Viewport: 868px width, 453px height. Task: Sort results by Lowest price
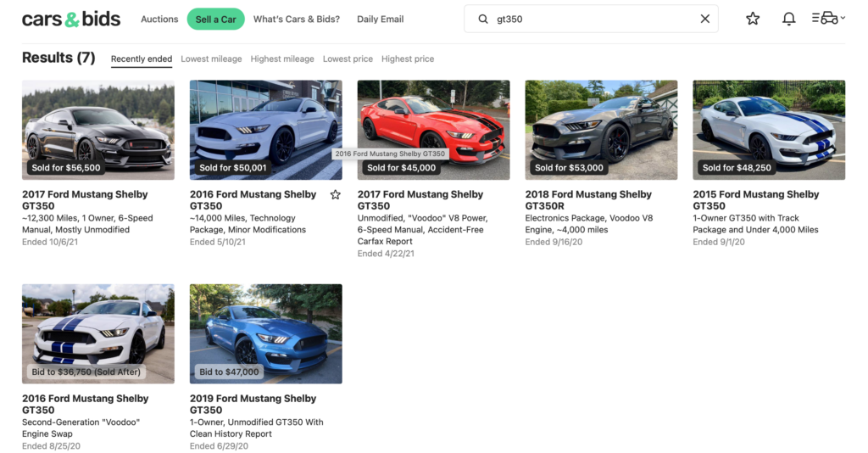[348, 59]
